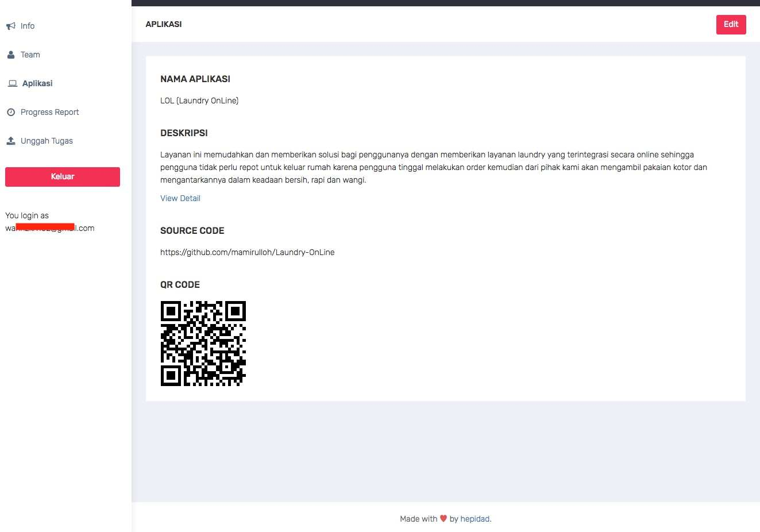
Task: Click the QR CODE heading
Action: [180, 284]
